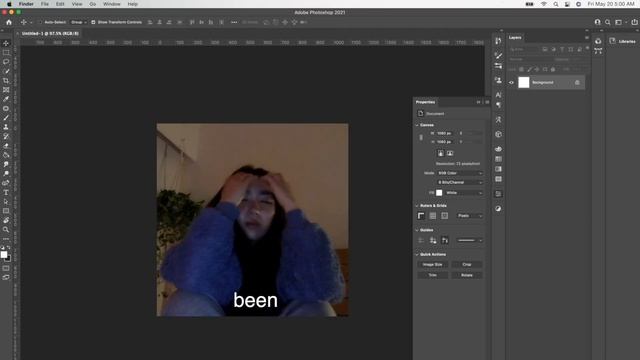This screenshot has width=640, height=360.
Task: Open the File menu
Action: click(x=44, y=4)
